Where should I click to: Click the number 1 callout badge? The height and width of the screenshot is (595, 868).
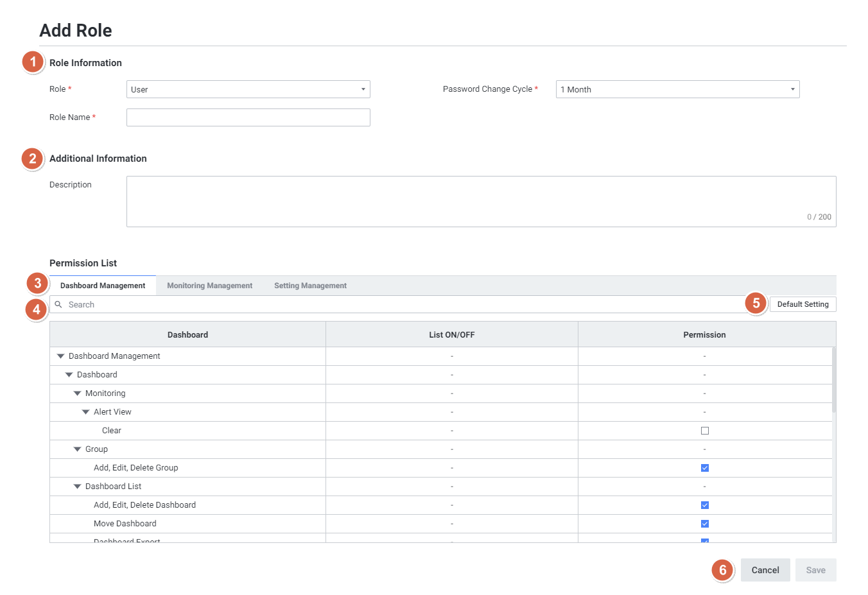tap(33, 62)
